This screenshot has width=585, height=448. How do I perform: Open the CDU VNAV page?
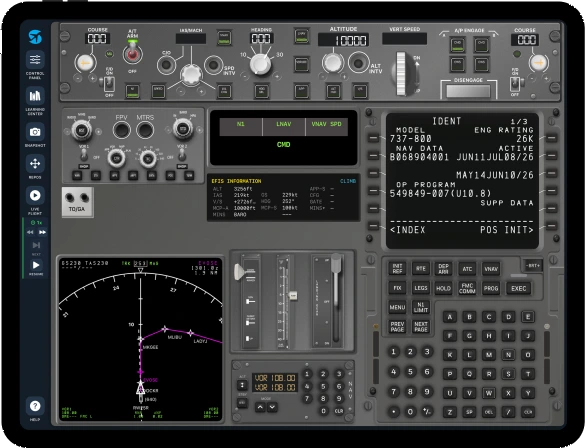point(491,269)
